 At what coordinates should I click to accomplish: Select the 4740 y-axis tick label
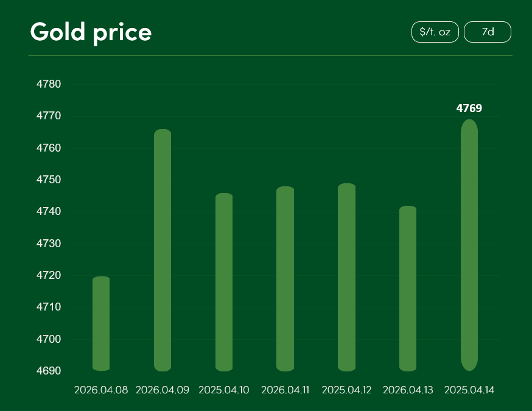(49, 212)
